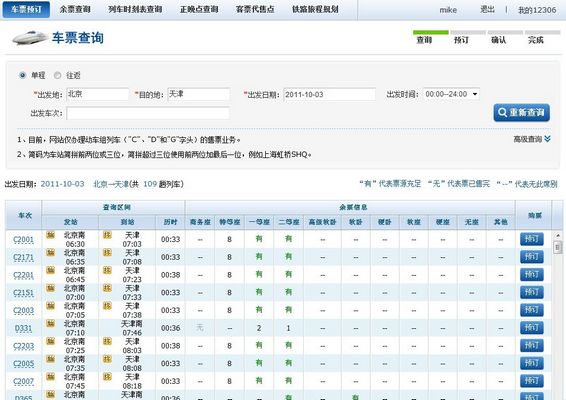
Task: Open train C2203 details link
Action: [23, 346]
